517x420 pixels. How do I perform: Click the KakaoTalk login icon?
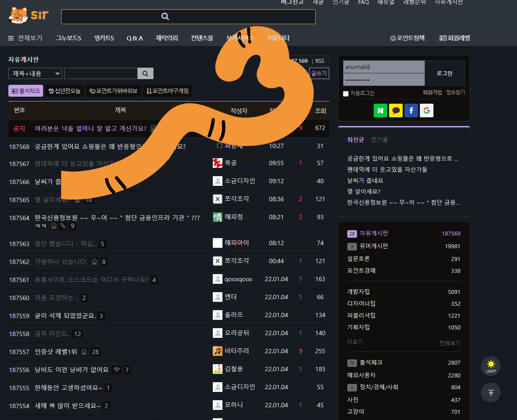tap(396, 111)
